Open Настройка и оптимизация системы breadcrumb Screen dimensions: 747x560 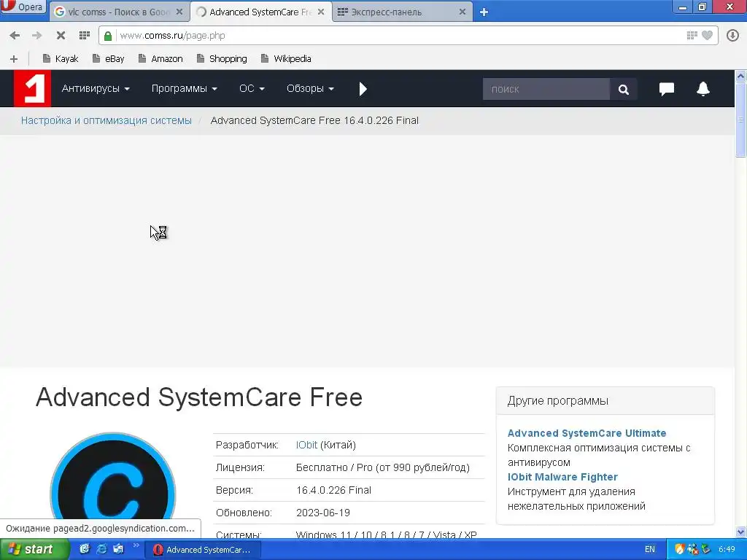(x=107, y=120)
